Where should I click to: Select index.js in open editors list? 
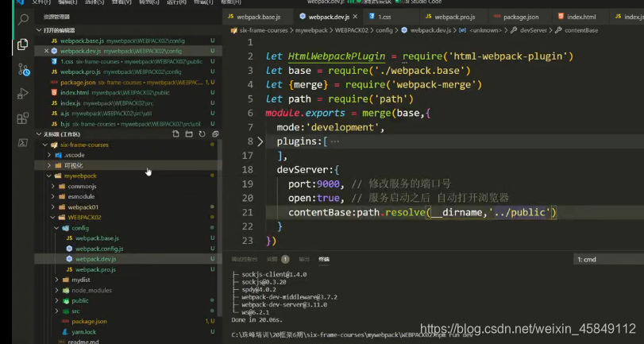pyautogui.click(x=129, y=103)
